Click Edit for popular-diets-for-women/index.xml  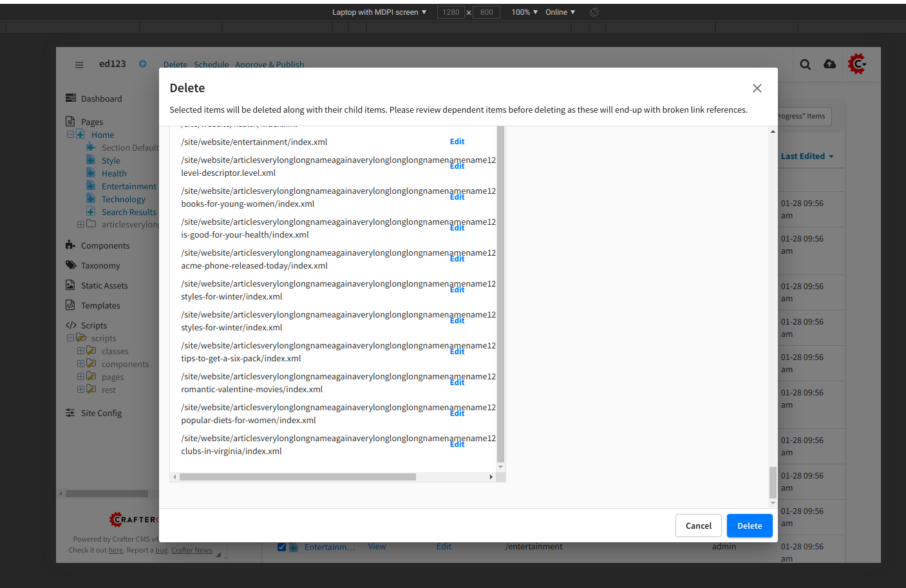tap(457, 413)
